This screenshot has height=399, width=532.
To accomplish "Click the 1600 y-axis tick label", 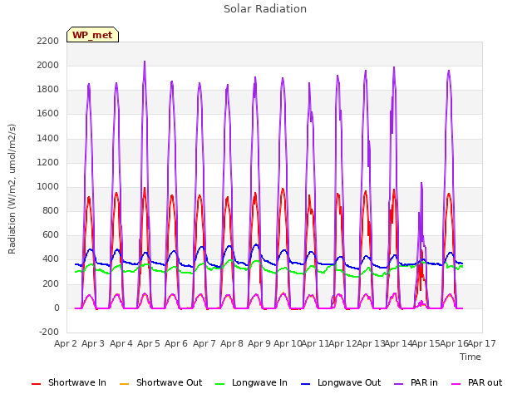I will 48,114.
